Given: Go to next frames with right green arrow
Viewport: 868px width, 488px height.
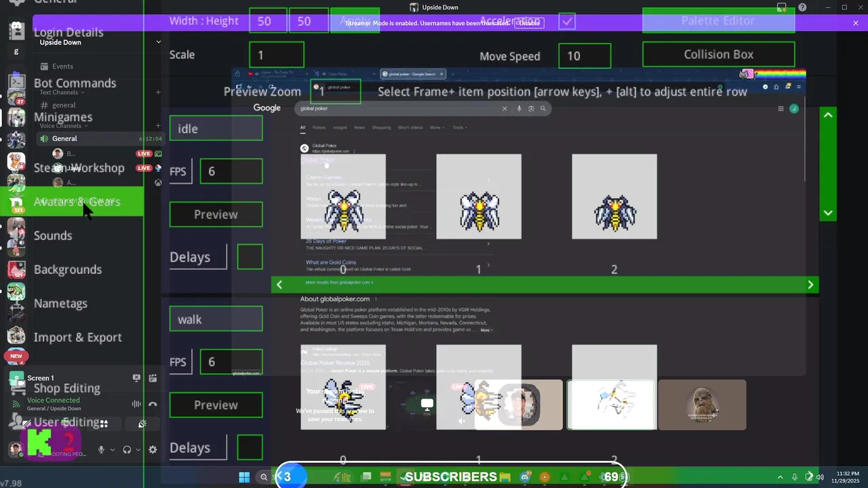Looking at the screenshot, I should pos(810,285).
